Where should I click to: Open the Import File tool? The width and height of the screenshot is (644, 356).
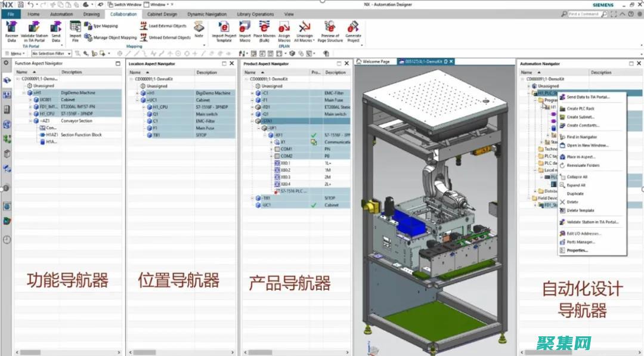point(75,27)
